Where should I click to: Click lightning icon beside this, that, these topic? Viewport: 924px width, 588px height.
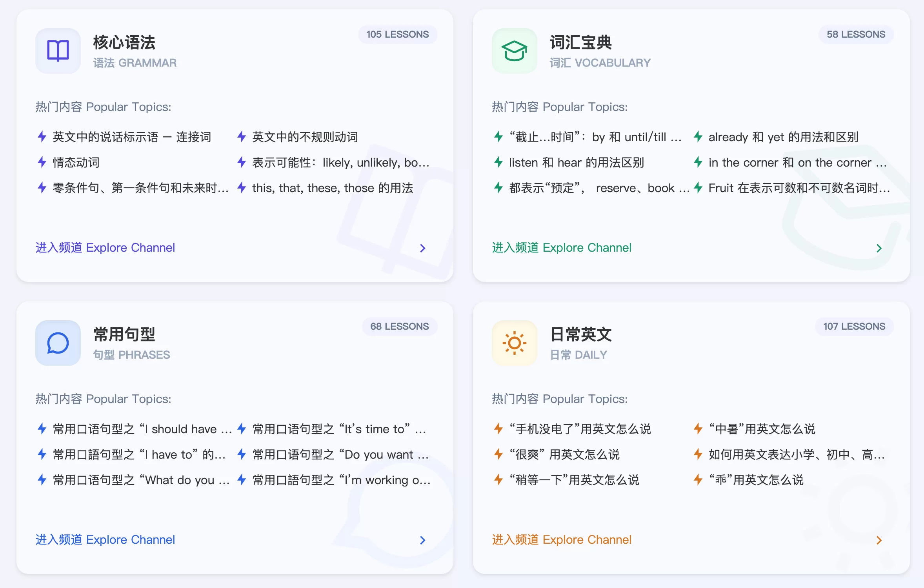point(242,187)
